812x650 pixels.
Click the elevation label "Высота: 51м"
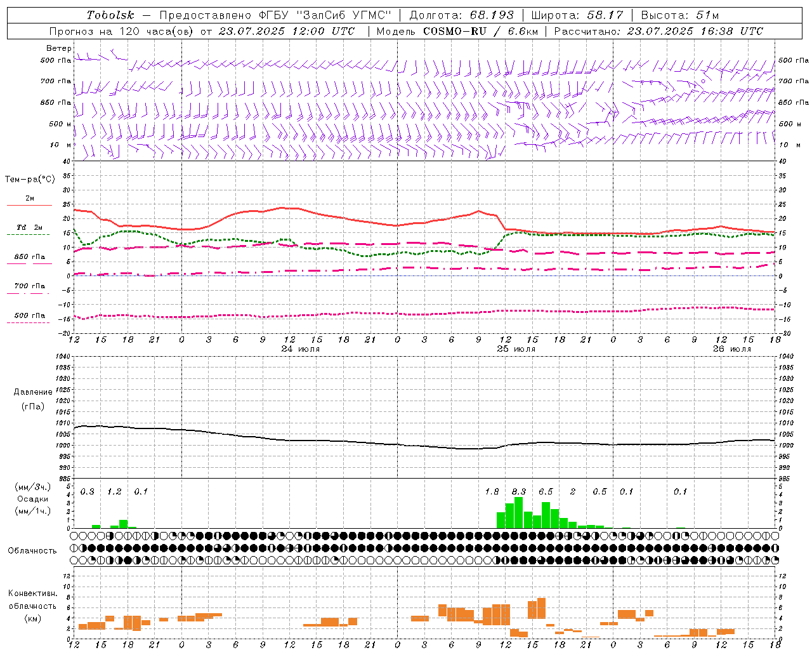point(679,15)
